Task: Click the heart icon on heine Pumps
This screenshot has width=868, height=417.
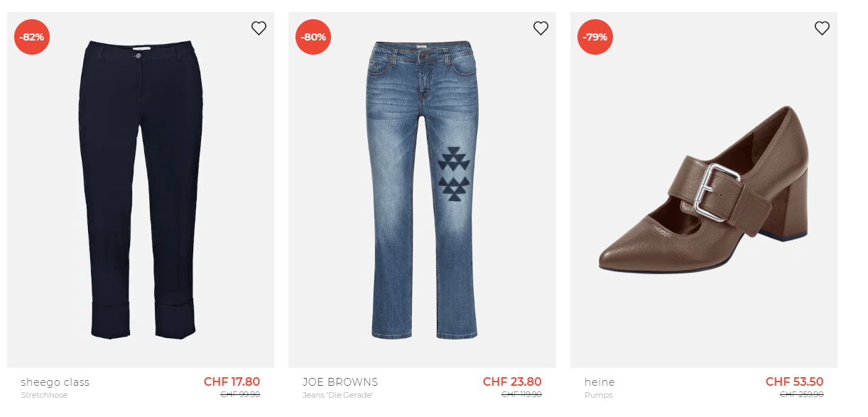Action: [x=822, y=28]
